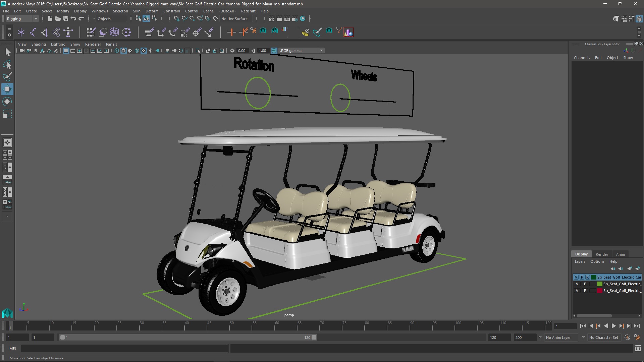
Task: Open the viewport Panels menu
Action: click(111, 44)
